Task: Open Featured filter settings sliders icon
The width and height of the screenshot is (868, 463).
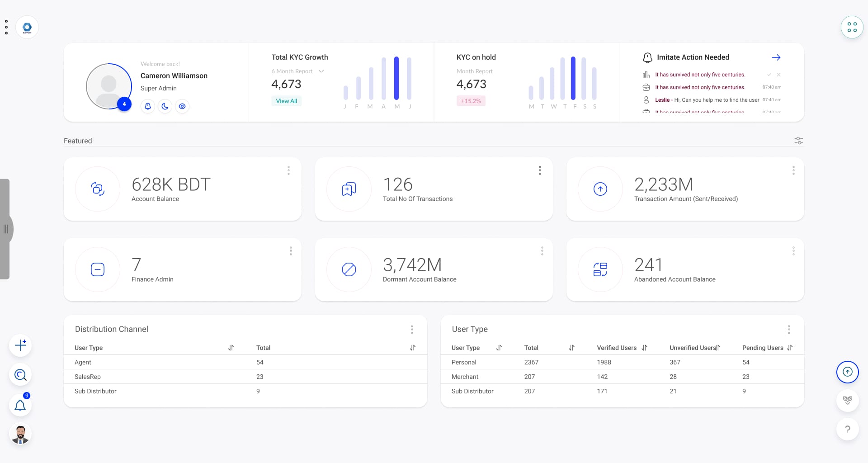Action: point(798,141)
